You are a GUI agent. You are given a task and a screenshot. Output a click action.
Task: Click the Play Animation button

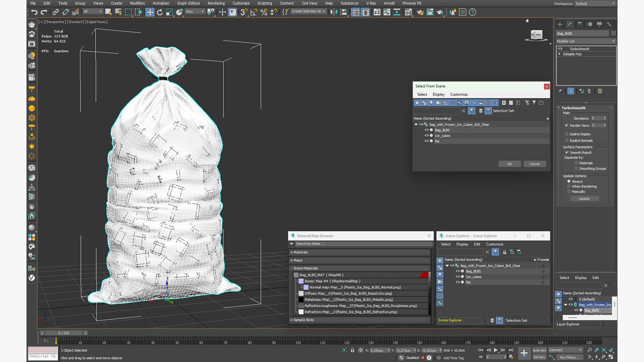pos(495,350)
